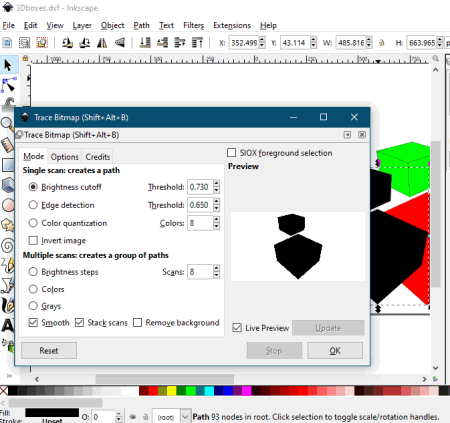This screenshot has width=450, height=423.
Task: Select the Star polygon tool
Action: (x=7, y=225)
